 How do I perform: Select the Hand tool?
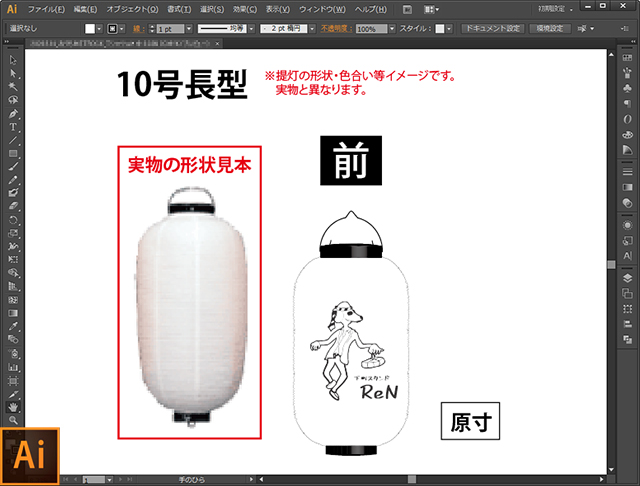13,407
